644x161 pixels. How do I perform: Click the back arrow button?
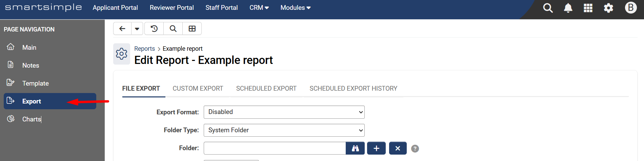[122, 29]
